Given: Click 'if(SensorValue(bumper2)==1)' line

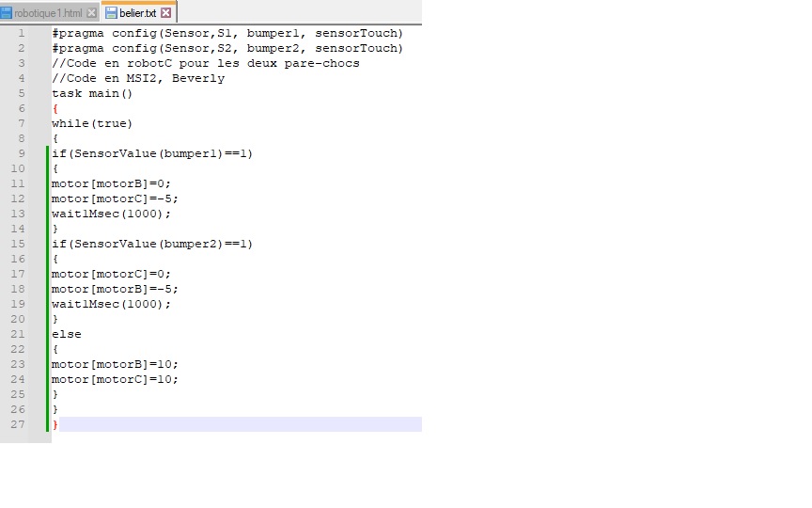Looking at the screenshot, I should 152,244.
